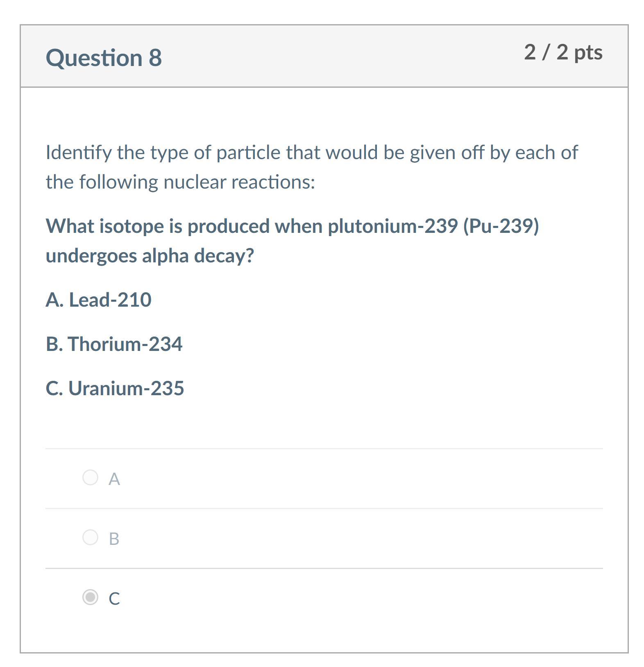Click the "nuclear reactions:" phrase
Screen dimensions: 644x667
[239, 182]
